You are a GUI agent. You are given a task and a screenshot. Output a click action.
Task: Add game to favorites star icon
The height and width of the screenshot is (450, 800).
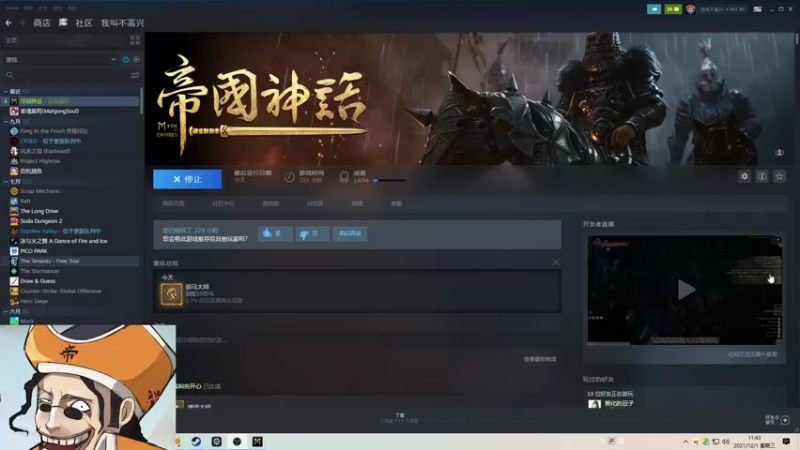coord(779,177)
